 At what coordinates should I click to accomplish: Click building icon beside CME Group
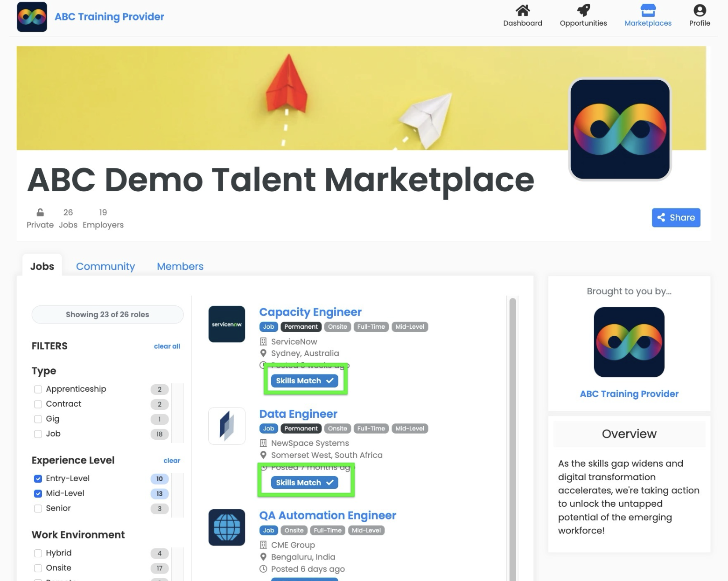tap(263, 545)
